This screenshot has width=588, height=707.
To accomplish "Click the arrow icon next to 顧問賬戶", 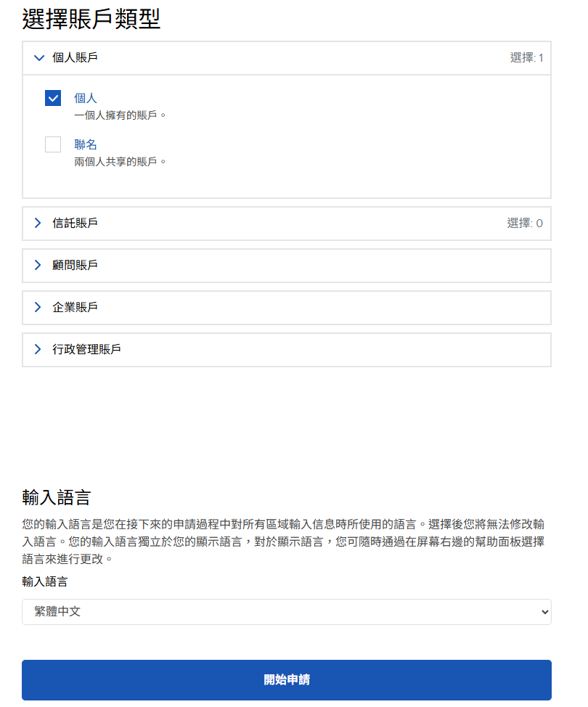I will (38, 266).
